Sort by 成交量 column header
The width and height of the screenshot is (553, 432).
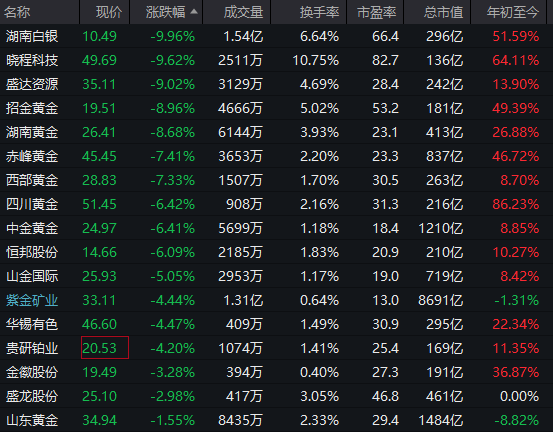click(243, 12)
